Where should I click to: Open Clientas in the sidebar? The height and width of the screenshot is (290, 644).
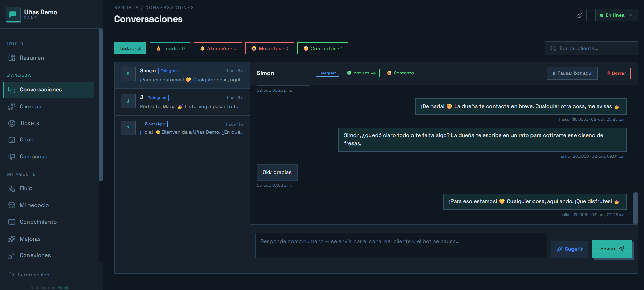48,107
